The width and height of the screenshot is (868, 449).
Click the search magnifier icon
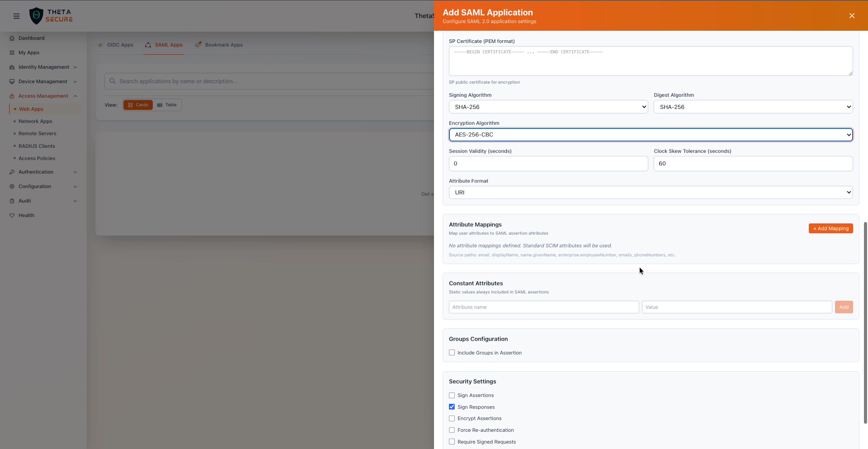tap(113, 81)
